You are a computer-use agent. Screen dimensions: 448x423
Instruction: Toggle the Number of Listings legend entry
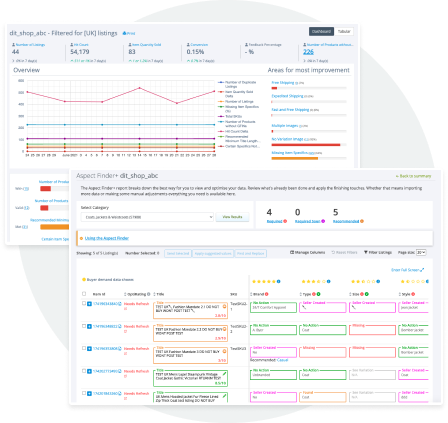[236, 101]
